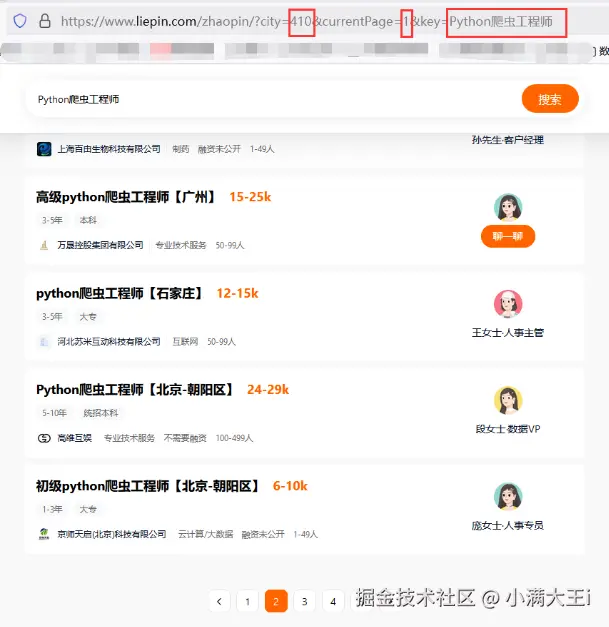The width and height of the screenshot is (609, 627).
Task: Open company 高维互娱
Action: [x=75, y=438]
